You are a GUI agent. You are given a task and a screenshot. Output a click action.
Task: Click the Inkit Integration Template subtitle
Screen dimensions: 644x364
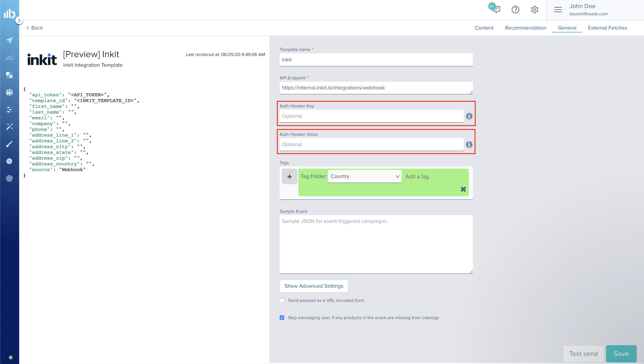(93, 65)
